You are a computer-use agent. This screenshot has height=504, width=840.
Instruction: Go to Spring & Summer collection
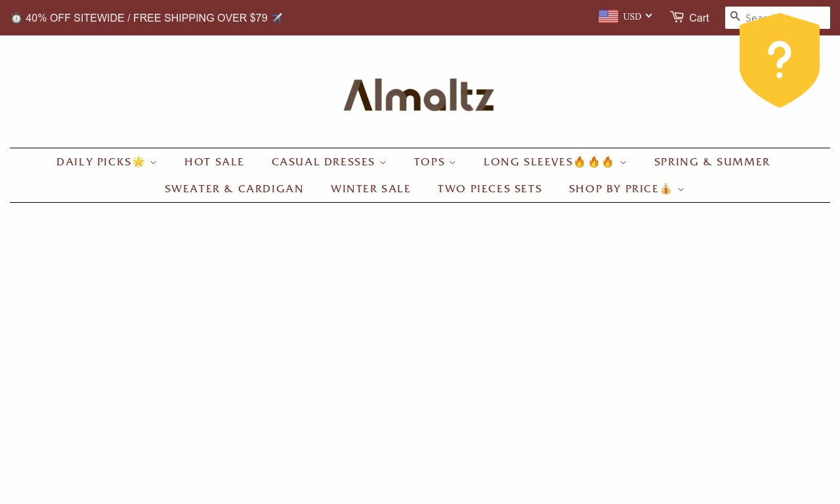point(712,162)
